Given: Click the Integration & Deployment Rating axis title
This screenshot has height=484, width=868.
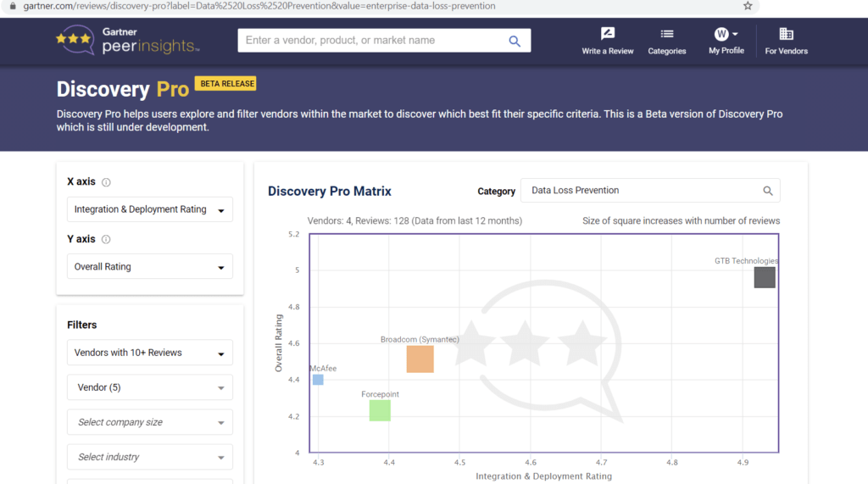Looking at the screenshot, I should click(x=543, y=476).
